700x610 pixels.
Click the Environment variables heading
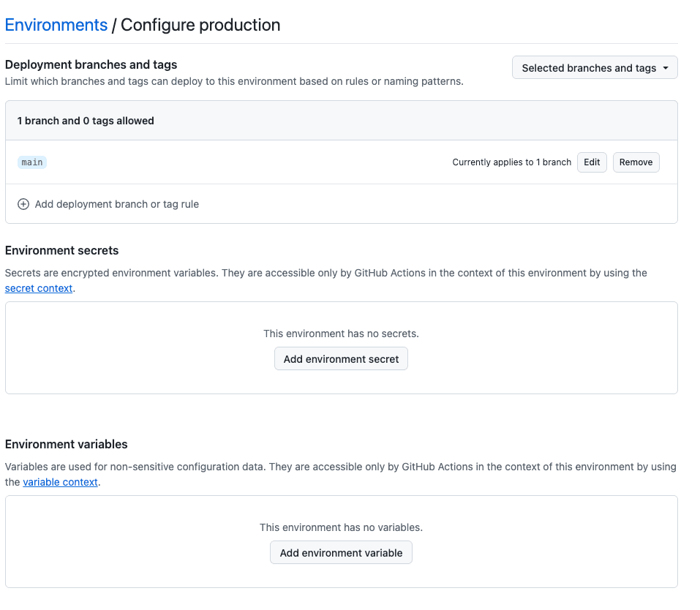(x=66, y=444)
